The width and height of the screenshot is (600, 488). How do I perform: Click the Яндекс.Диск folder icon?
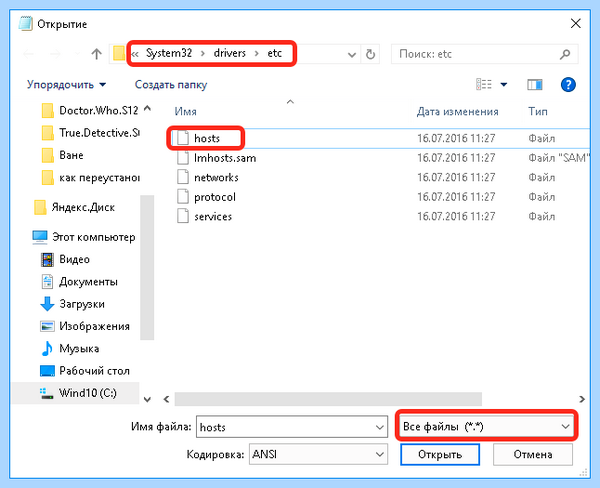[40, 207]
